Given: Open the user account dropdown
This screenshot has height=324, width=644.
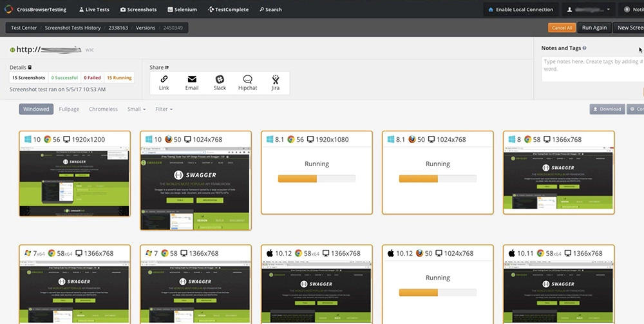Looking at the screenshot, I should click(588, 10).
